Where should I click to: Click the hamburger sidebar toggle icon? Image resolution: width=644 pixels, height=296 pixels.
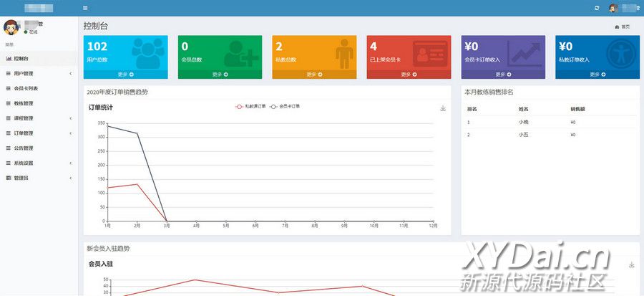pos(85,8)
